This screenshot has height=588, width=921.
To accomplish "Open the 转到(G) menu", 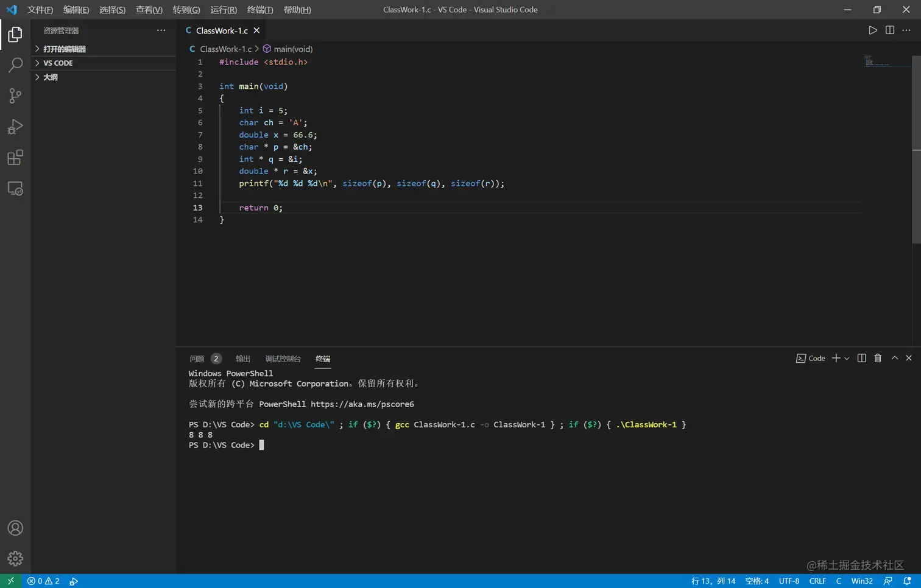I will pos(186,10).
